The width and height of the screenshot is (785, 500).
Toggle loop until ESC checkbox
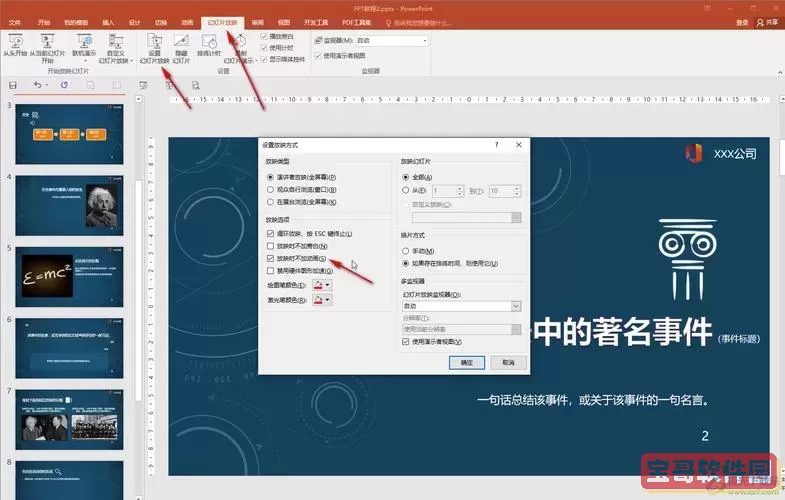(271, 234)
